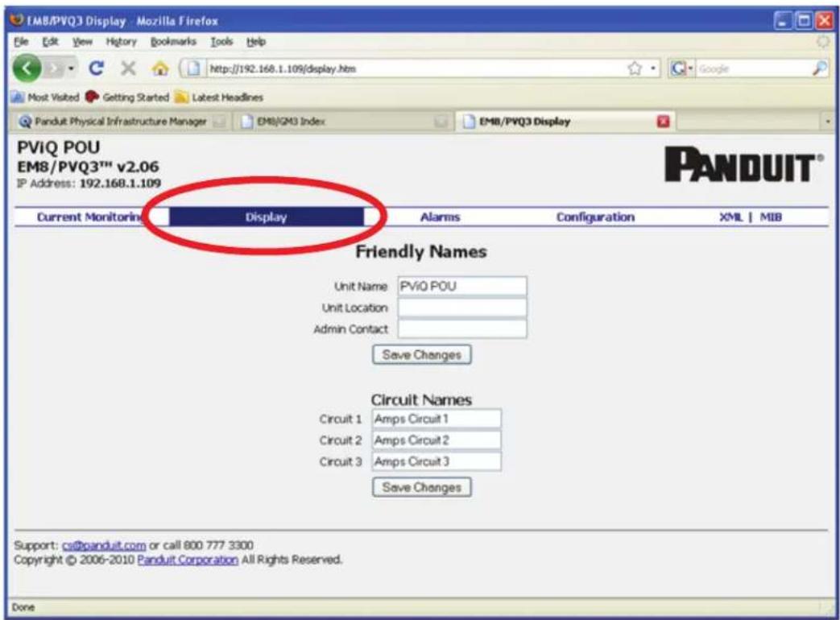Click the Google search box
The height and width of the screenshot is (620, 840).
point(754,68)
